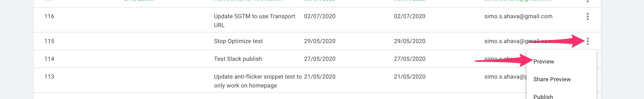
Task: Open the three-dot menu for version 115
Action: click(587, 41)
